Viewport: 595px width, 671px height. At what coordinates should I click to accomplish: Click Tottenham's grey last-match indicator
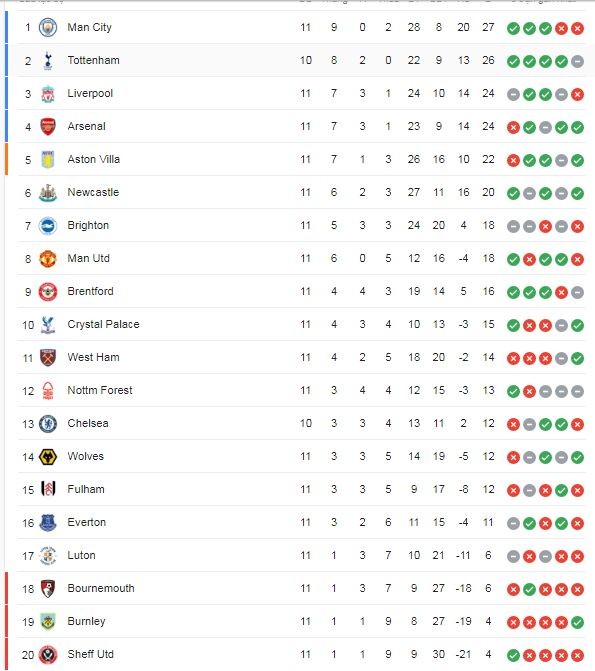577,61
